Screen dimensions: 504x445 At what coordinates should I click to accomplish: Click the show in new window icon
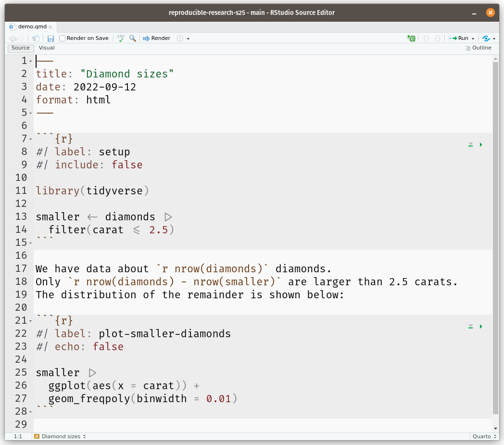[36, 38]
